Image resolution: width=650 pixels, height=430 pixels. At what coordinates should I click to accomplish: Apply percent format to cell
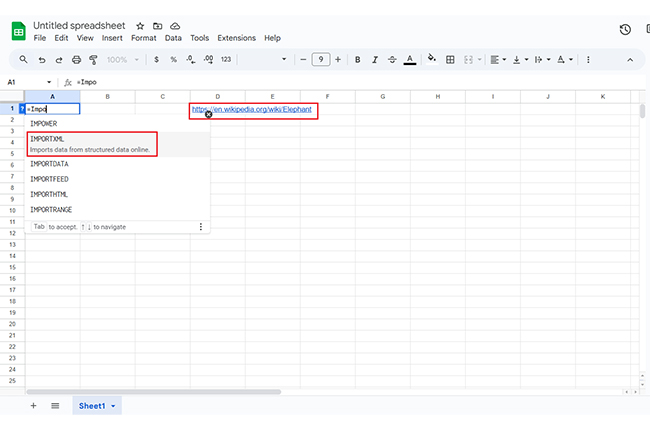tap(174, 60)
